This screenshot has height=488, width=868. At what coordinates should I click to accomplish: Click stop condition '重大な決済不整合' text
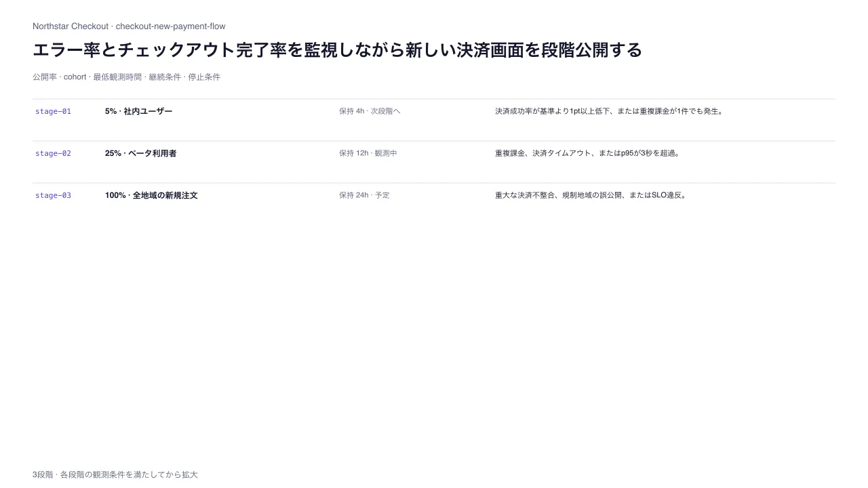point(591,195)
